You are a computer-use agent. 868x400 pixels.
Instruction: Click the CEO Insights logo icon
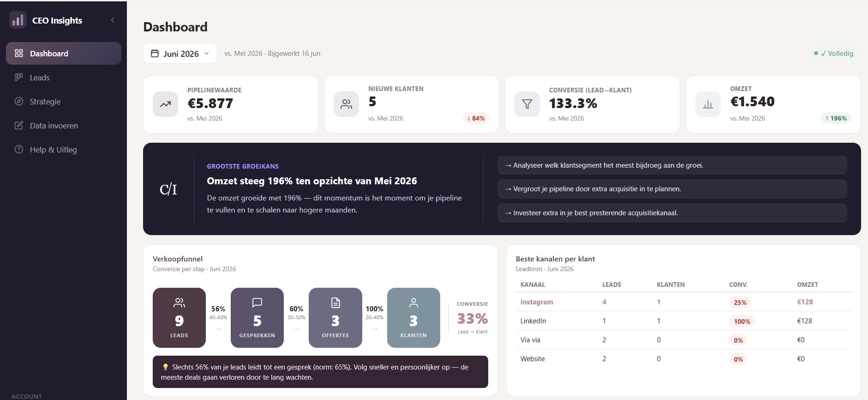[18, 20]
